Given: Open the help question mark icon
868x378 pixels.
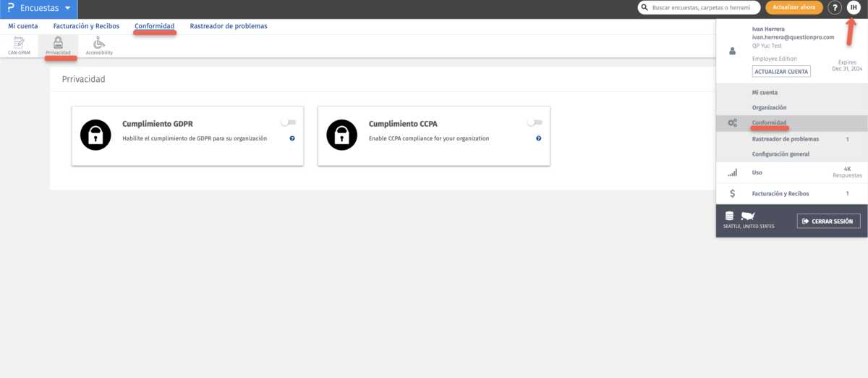Looking at the screenshot, I should click(x=835, y=8).
